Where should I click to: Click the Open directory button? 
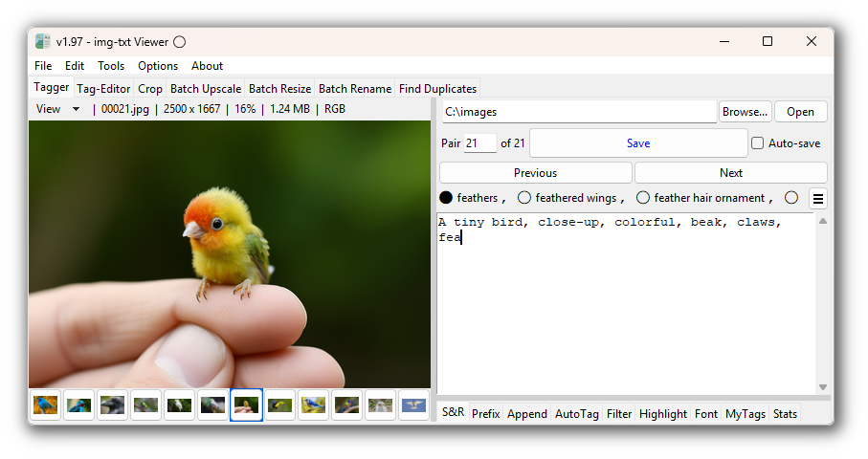(800, 112)
